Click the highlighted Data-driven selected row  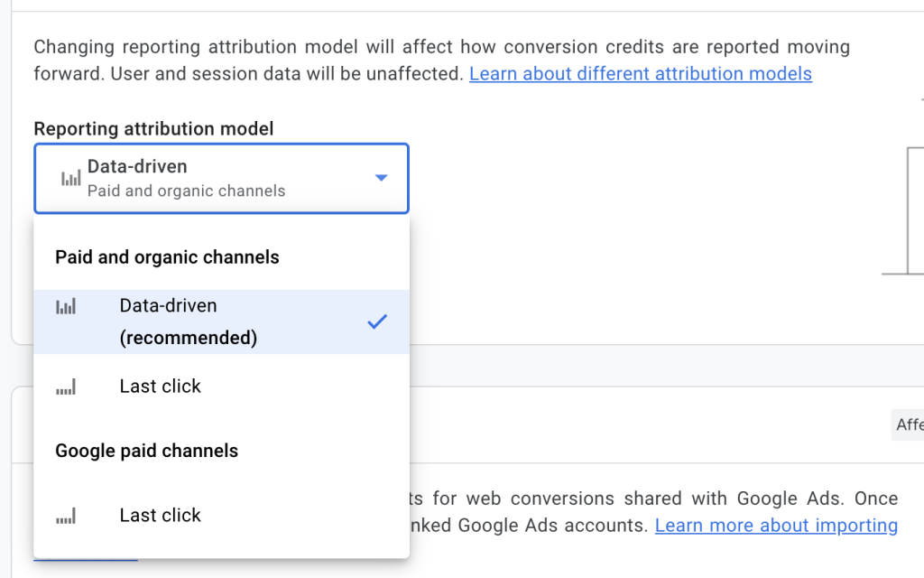coord(221,322)
